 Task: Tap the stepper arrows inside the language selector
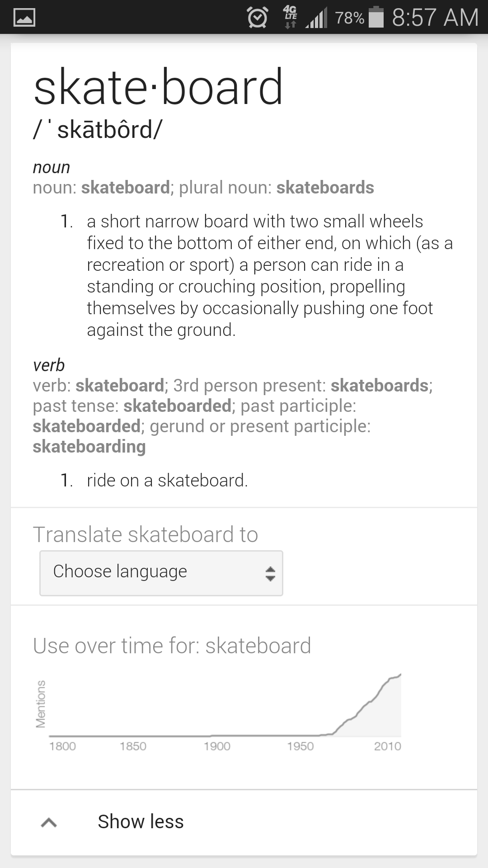coord(269,573)
